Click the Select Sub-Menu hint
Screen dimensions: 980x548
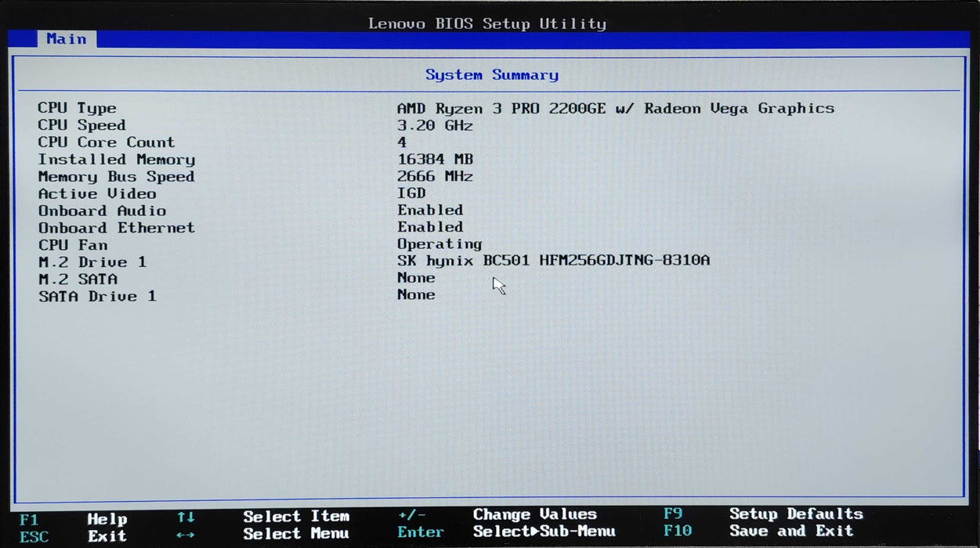click(x=544, y=532)
